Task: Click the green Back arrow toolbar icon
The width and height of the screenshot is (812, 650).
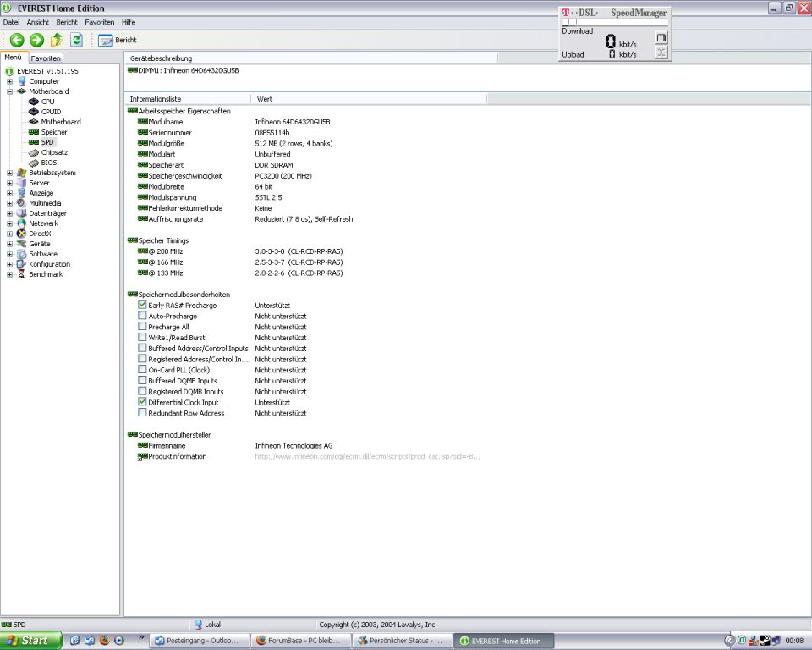Action: (x=17, y=40)
